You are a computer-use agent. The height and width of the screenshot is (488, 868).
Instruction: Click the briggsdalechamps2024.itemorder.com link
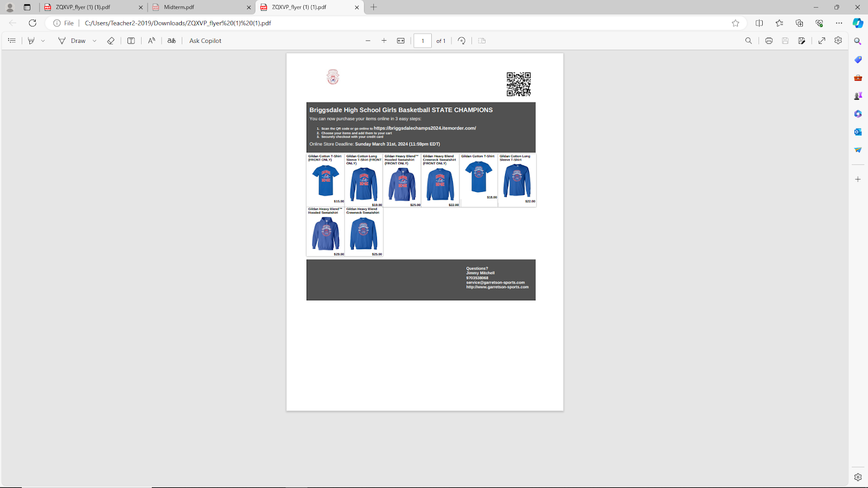(x=425, y=128)
